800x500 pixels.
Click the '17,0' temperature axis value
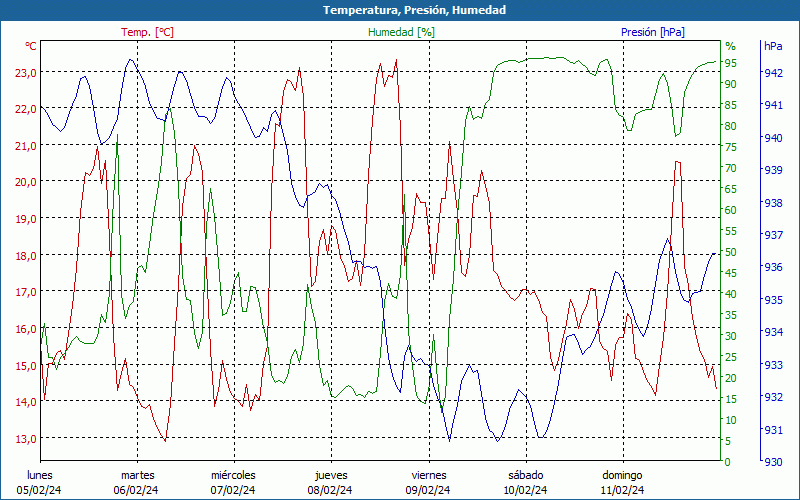point(26,292)
